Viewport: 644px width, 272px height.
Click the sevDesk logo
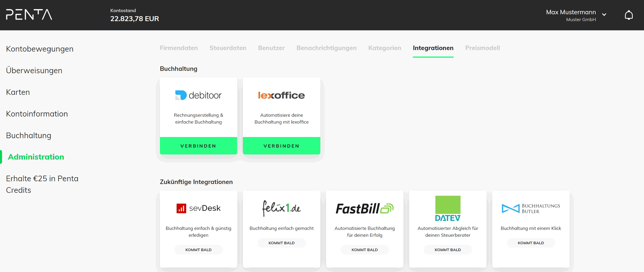coord(198,208)
